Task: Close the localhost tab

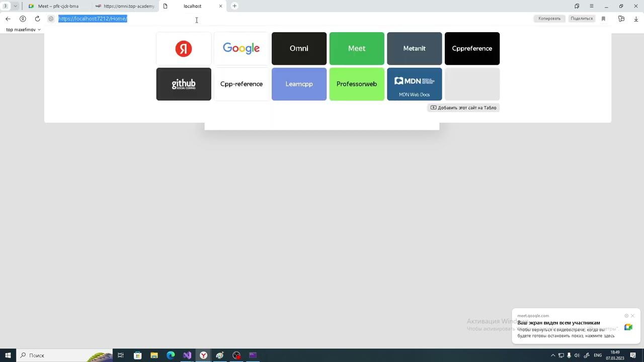Action: tap(220, 6)
